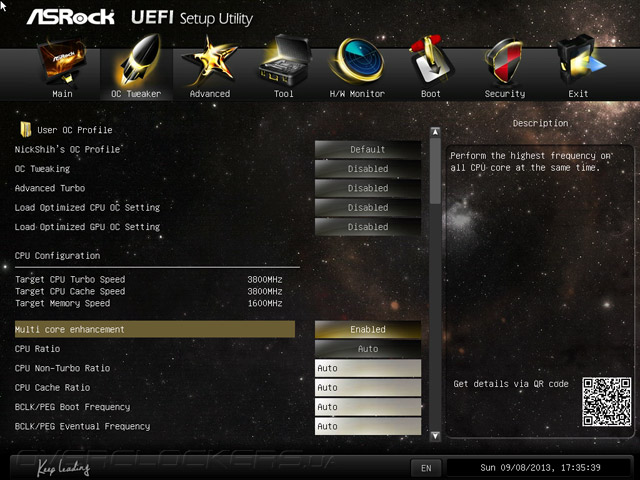The height and width of the screenshot is (480, 640).
Task: Click the scroll down arrow
Action: click(436, 436)
